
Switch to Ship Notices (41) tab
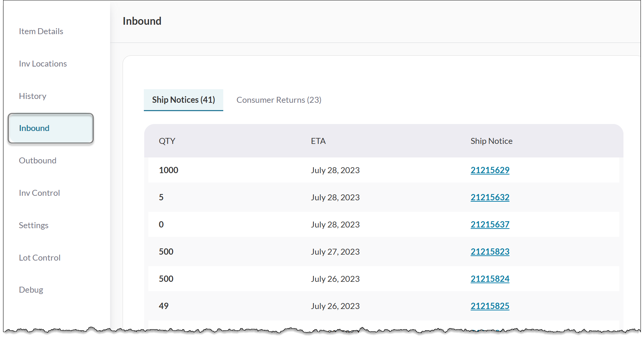(x=183, y=100)
